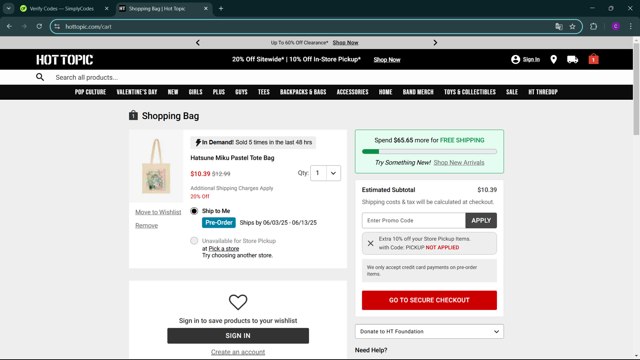The height and width of the screenshot is (360, 640).
Task: Reload the page with refresh icon
Action: (39, 27)
